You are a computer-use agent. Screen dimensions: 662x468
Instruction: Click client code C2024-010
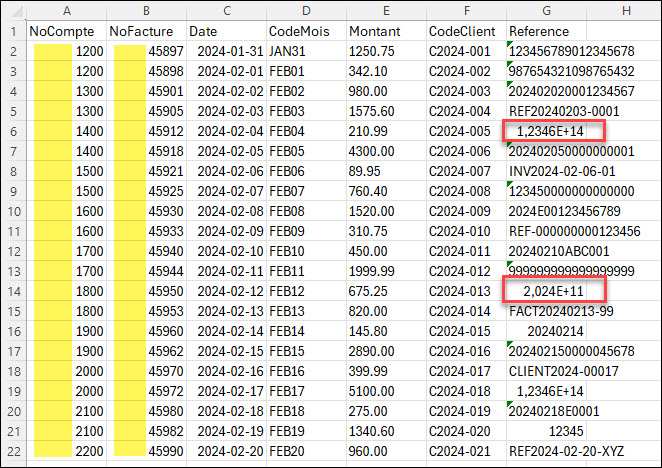465,231
